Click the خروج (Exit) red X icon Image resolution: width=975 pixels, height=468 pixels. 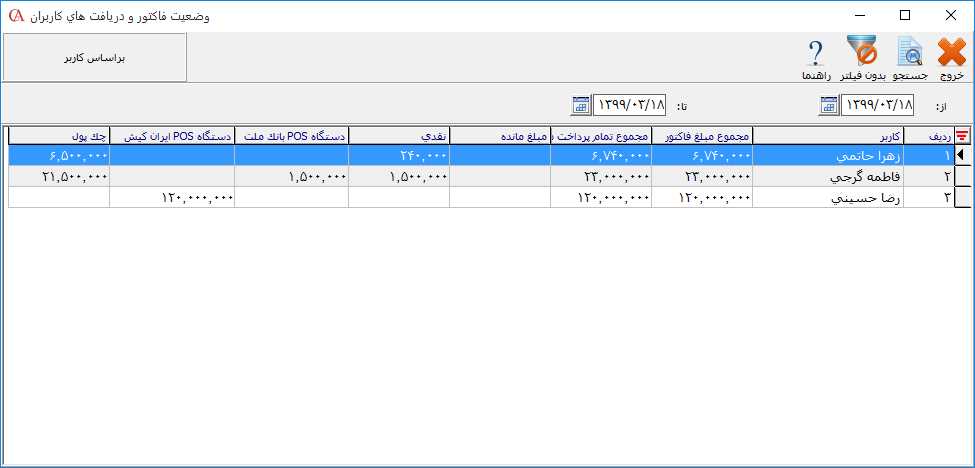(951, 52)
